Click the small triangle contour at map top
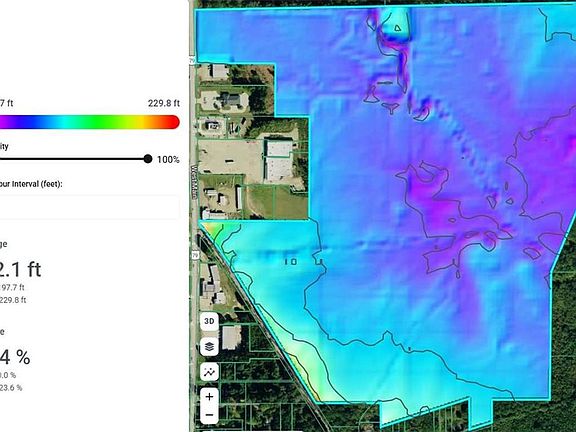Viewport: 576px width, 432px height. 397,28
